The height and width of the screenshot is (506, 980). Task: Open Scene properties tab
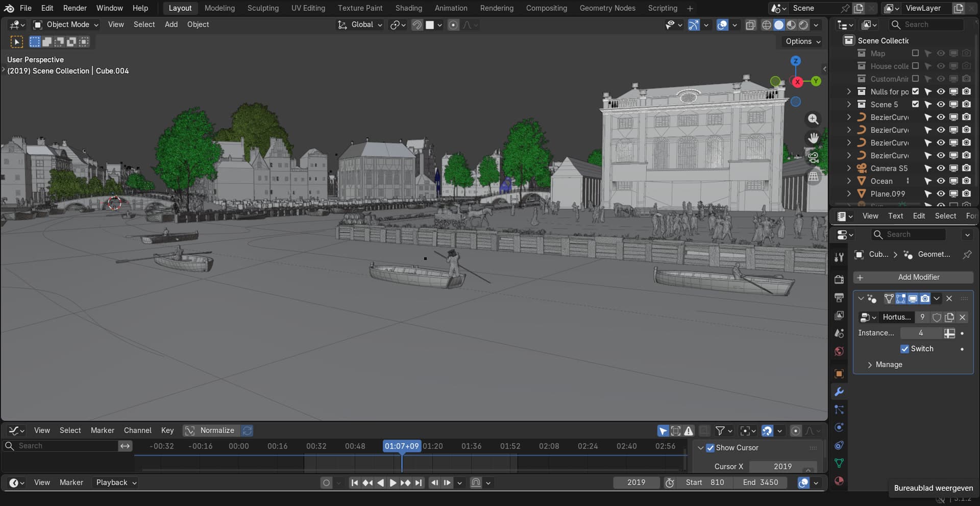click(x=839, y=333)
